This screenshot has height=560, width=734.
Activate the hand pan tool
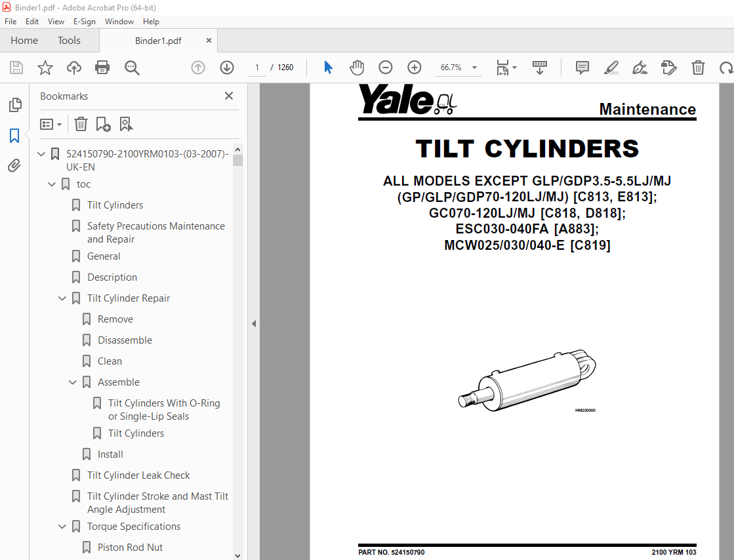[x=357, y=68]
